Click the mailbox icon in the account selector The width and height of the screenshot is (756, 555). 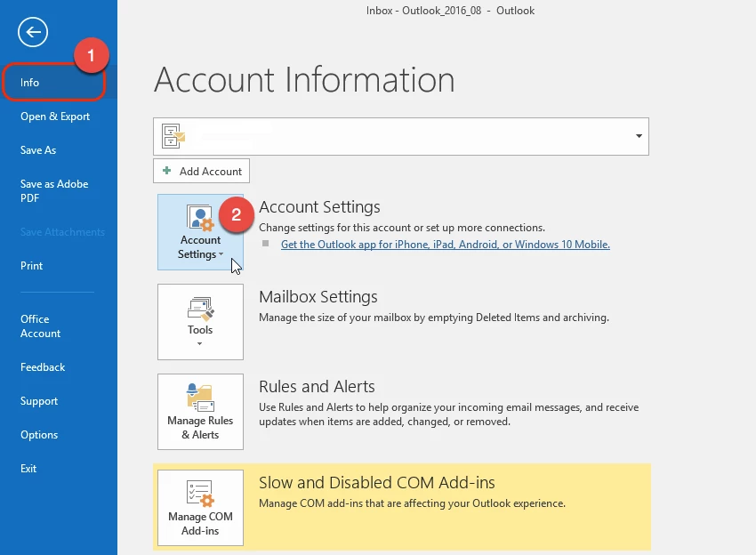coord(173,136)
